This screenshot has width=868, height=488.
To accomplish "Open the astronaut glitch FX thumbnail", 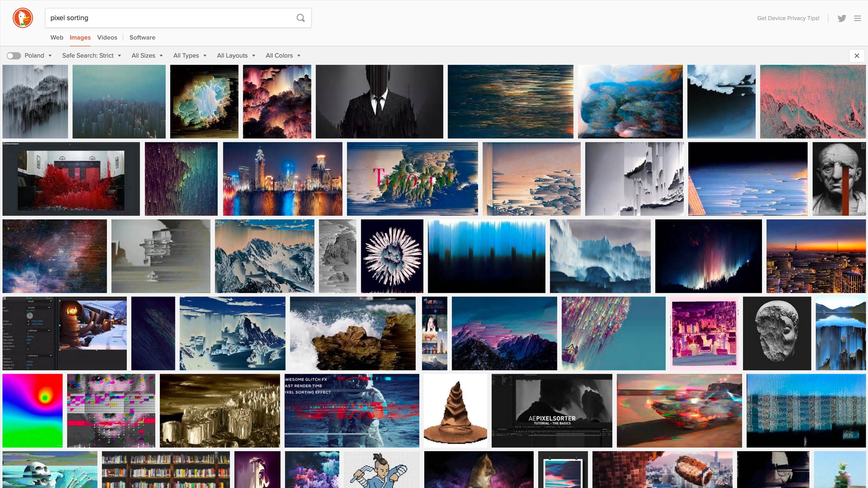I will click(x=352, y=410).
